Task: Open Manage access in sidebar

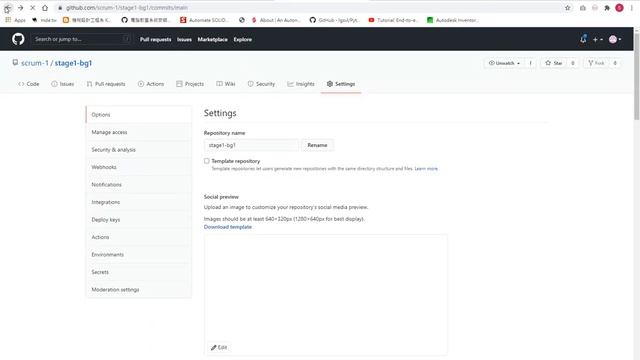Action: [138, 132]
